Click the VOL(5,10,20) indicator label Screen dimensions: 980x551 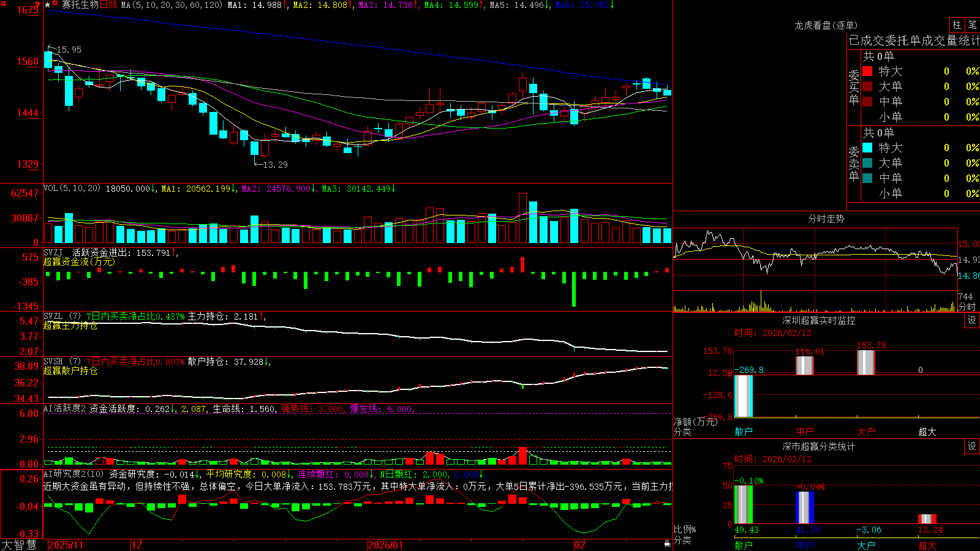[x=72, y=189]
